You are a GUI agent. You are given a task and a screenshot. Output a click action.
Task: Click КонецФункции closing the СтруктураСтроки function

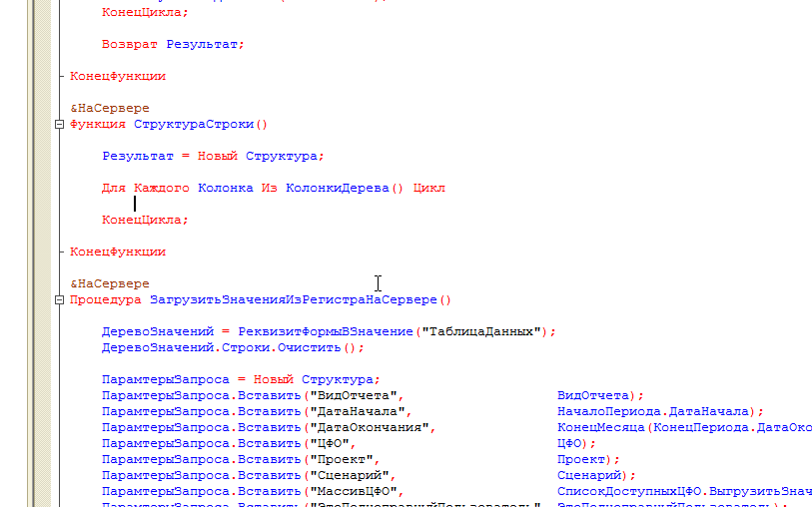click(118, 252)
